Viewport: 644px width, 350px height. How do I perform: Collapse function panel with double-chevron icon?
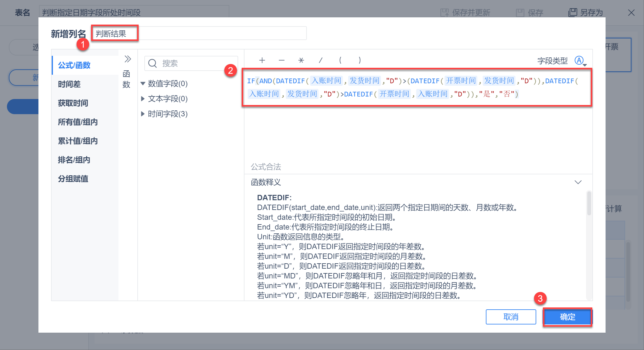point(127,59)
